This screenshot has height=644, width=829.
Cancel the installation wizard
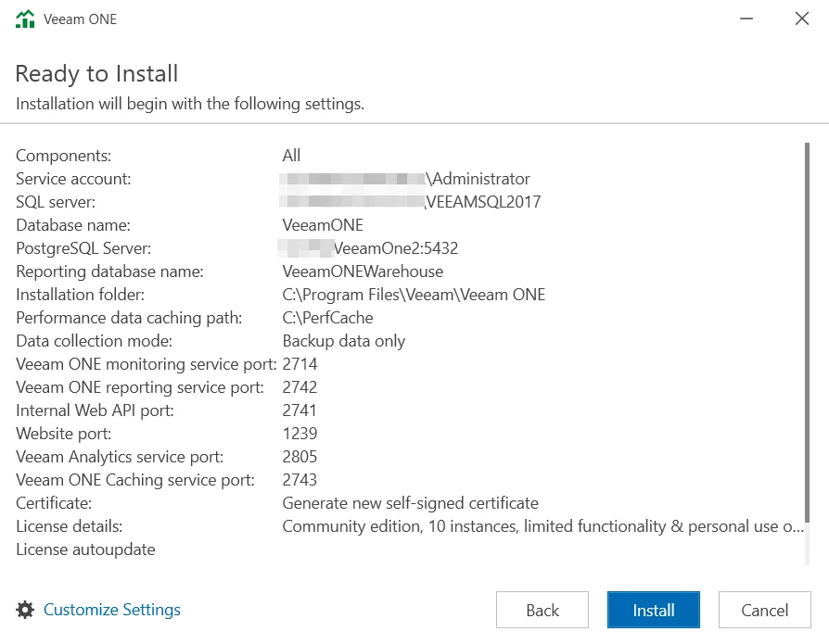tap(765, 610)
